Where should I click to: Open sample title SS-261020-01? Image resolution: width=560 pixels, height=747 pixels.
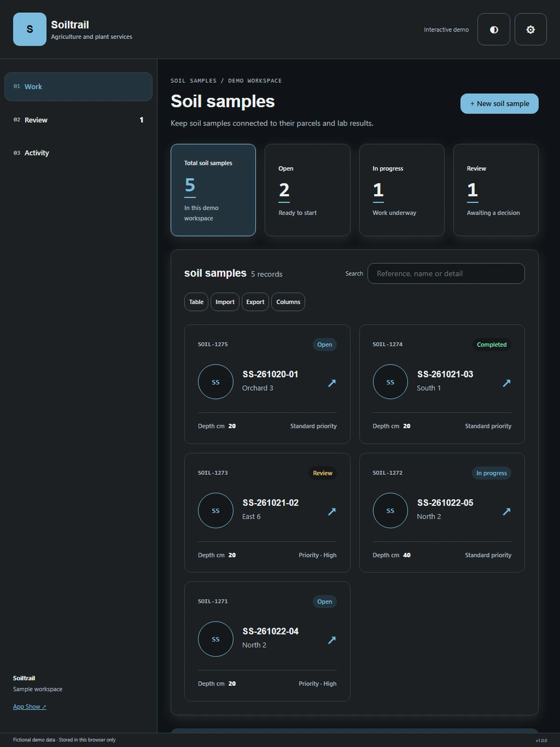[270, 374]
